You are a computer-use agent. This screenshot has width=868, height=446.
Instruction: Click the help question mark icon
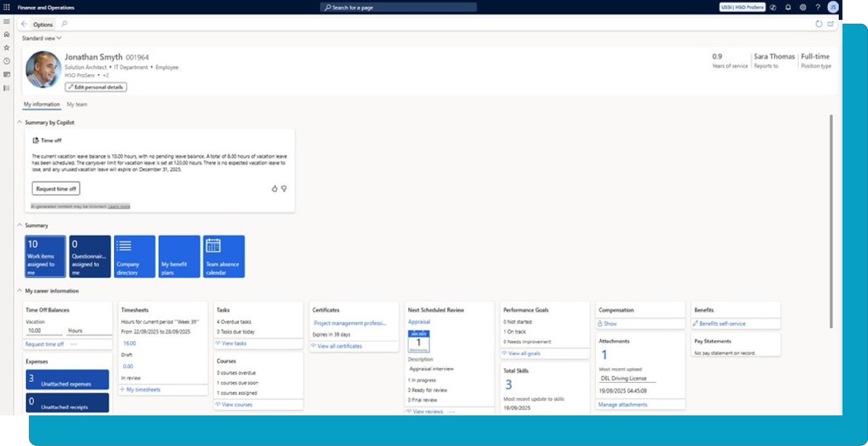click(818, 7)
